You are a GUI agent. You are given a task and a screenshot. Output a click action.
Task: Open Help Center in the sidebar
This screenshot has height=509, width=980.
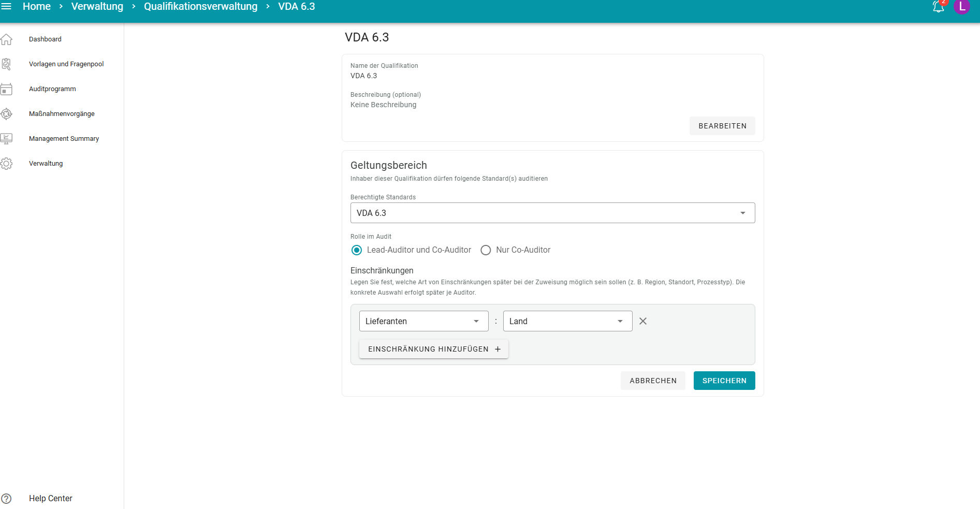click(x=50, y=498)
